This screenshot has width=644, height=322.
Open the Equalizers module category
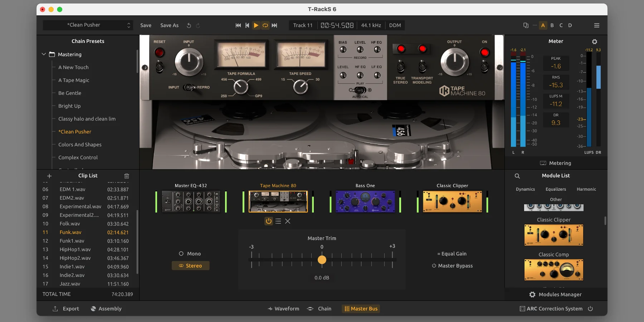[x=556, y=189]
